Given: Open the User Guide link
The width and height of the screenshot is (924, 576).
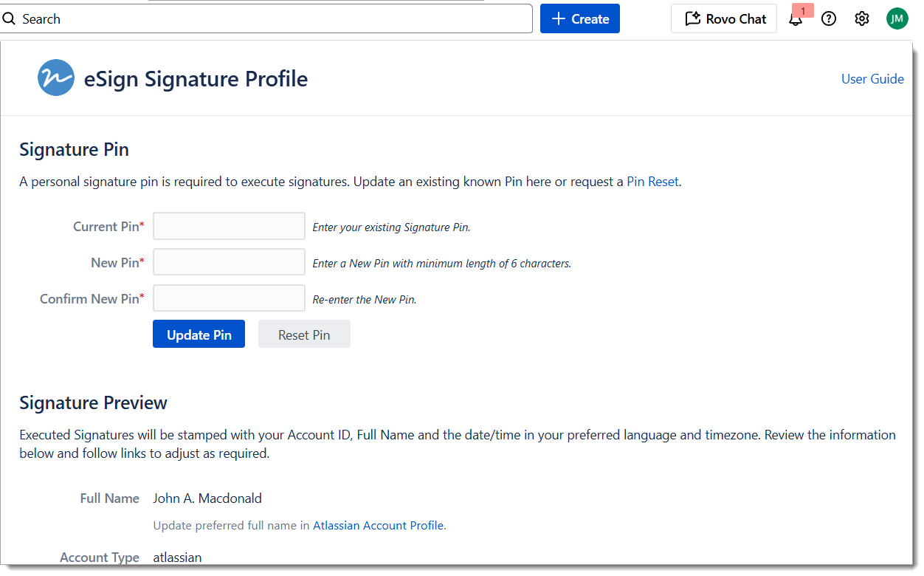Looking at the screenshot, I should click(x=872, y=79).
